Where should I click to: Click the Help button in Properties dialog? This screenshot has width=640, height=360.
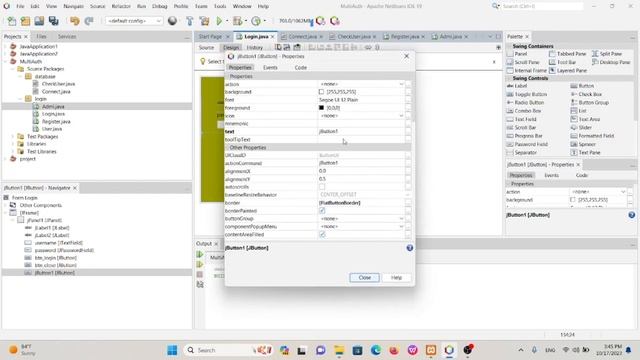(396, 278)
